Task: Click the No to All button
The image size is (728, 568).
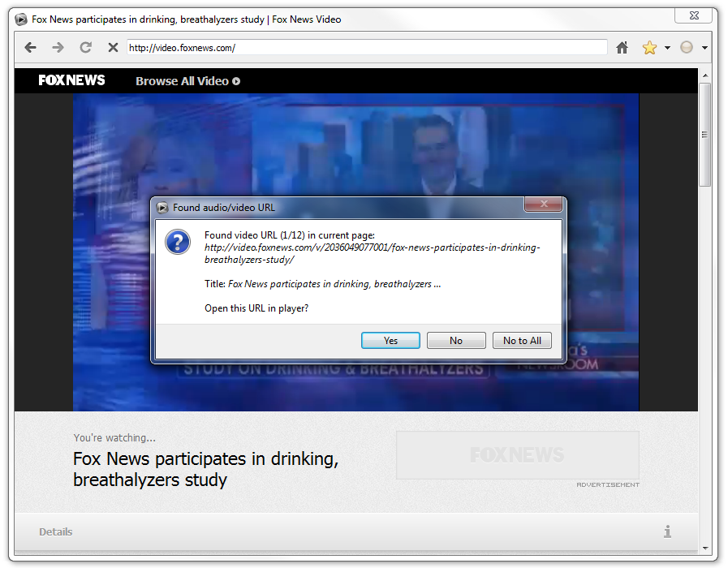Action: [522, 340]
